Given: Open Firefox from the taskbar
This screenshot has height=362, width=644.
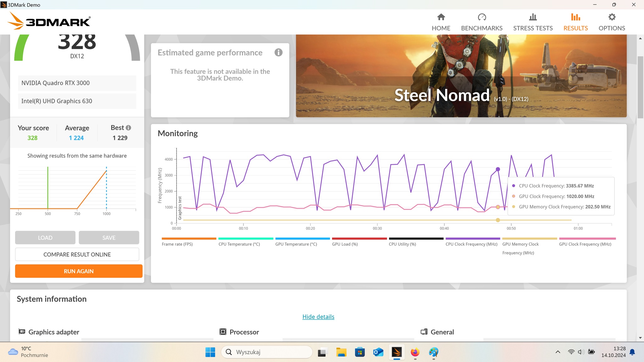Looking at the screenshot, I should [415, 352].
